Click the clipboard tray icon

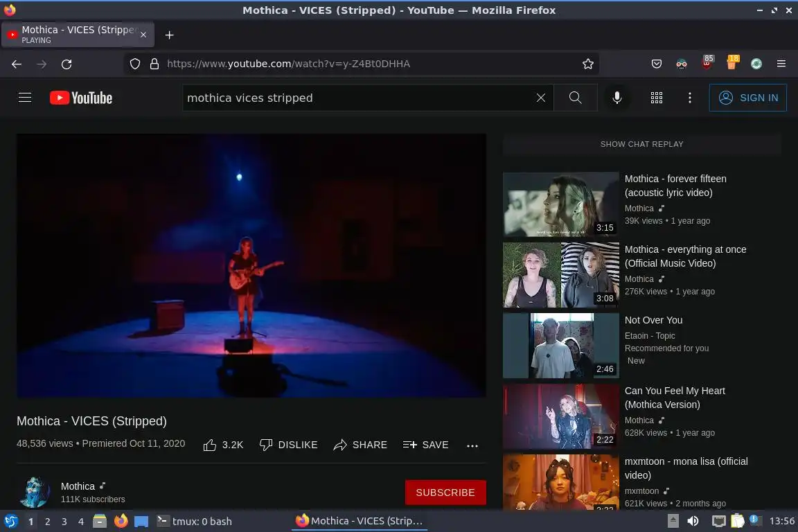coord(738,521)
